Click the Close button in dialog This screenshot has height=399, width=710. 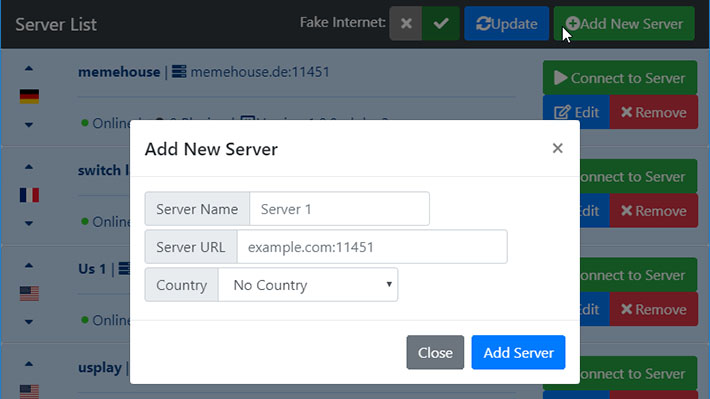[435, 352]
